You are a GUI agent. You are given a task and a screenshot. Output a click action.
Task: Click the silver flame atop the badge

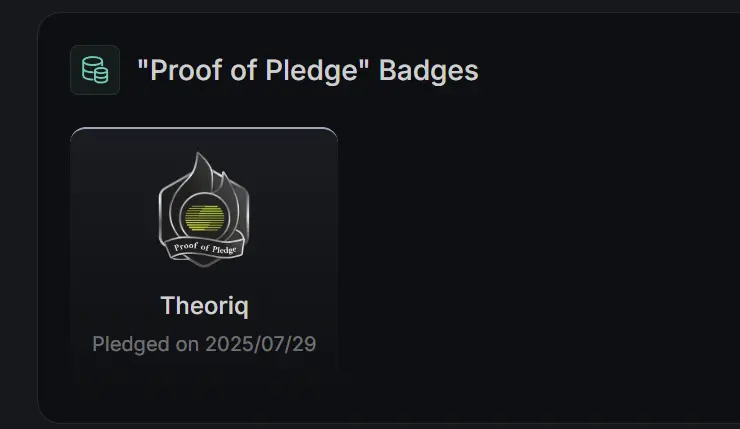[202, 172]
